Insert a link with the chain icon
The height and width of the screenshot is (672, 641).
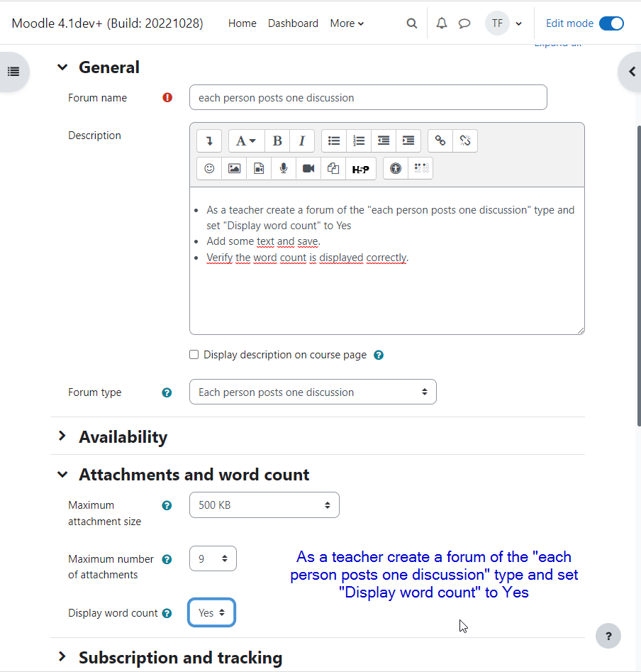click(440, 141)
